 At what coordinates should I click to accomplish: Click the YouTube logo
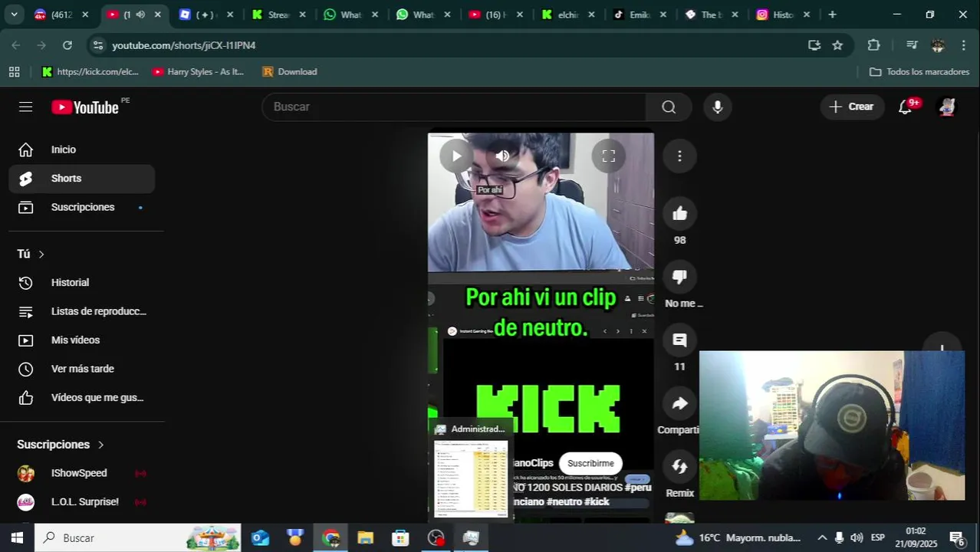85,107
